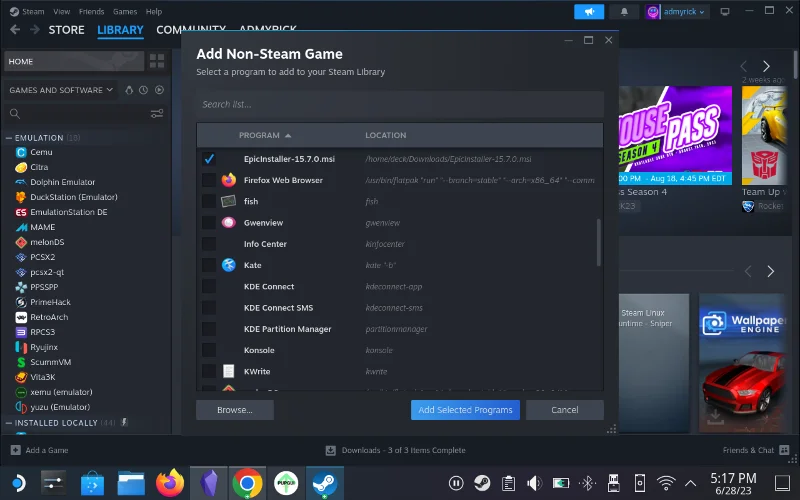This screenshot has height=500, width=800.
Task: Open Wallpaper Engine thumbnail
Action: [741, 362]
